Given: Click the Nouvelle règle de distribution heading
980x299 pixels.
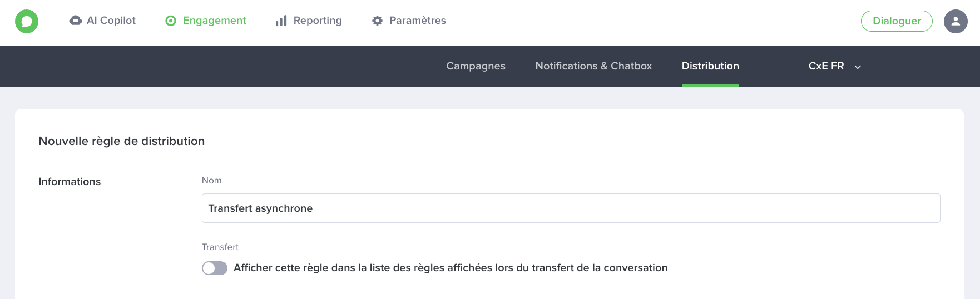Looking at the screenshot, I should pos(122,141).
